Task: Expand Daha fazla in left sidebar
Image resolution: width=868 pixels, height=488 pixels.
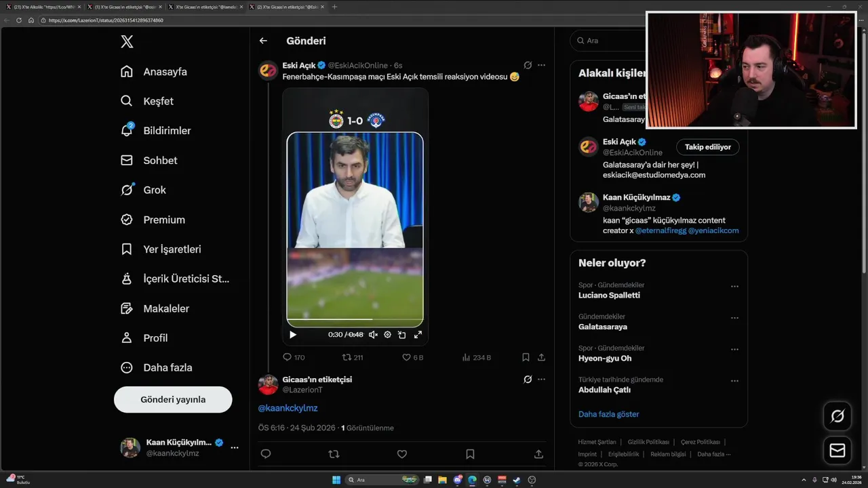Action: 157,367
